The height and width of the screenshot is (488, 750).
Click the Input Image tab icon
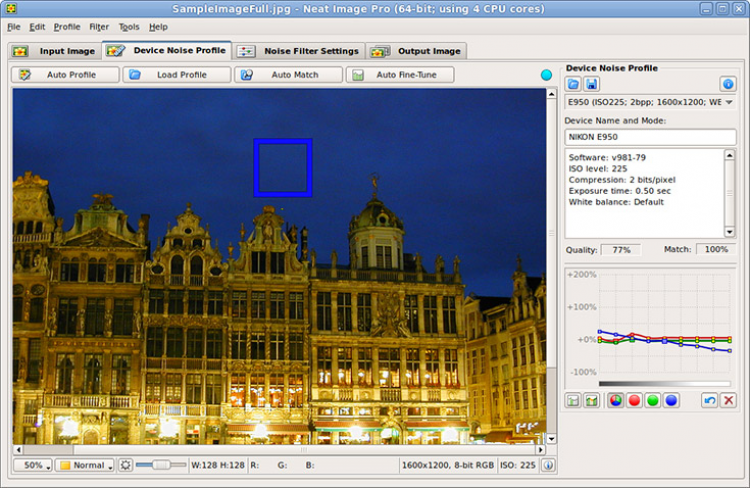coord(20,51)
